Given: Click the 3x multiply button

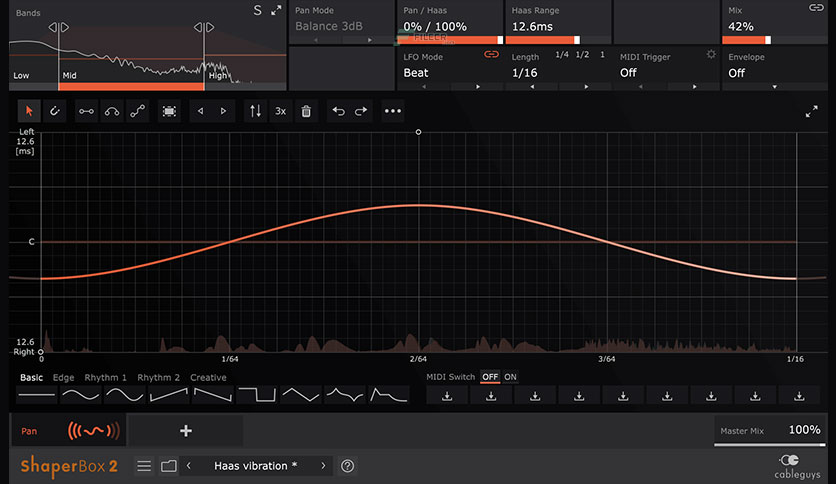Looking at the screenshot, I should (x=282, y=111).
